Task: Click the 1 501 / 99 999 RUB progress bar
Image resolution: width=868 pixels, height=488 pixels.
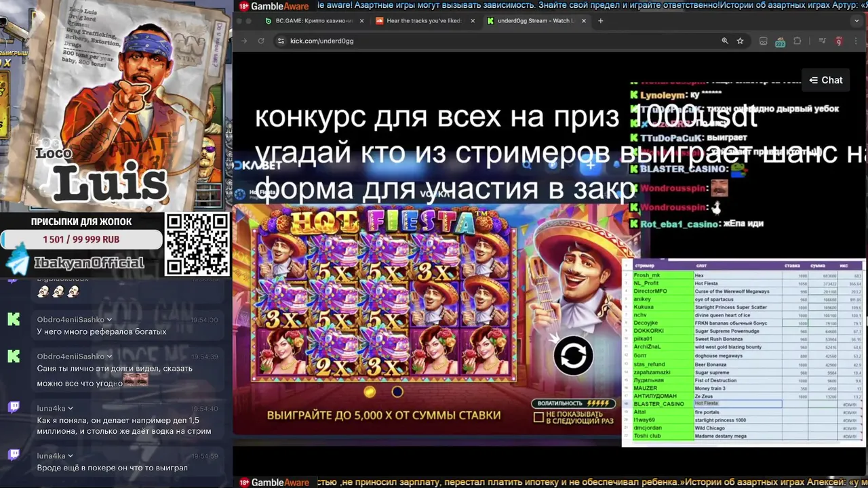Action: point(81,239)
